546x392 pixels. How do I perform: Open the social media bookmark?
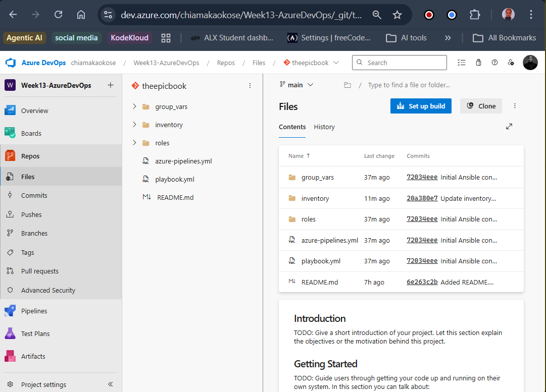76,38
